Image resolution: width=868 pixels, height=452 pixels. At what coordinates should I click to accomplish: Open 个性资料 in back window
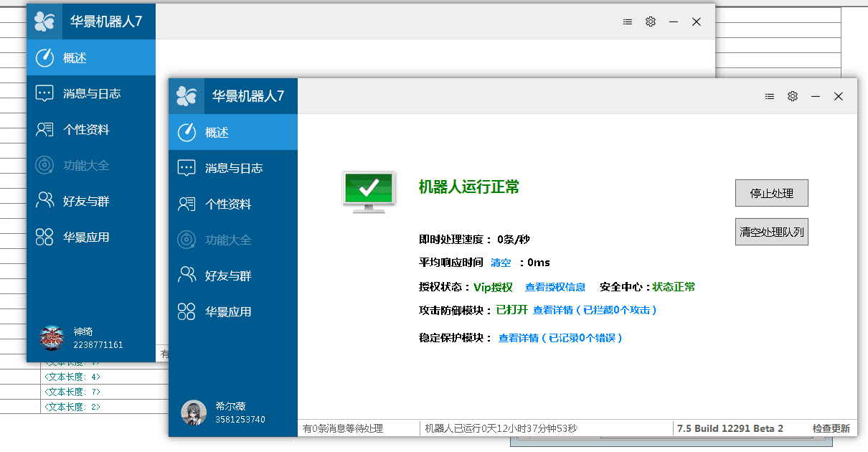91,129
